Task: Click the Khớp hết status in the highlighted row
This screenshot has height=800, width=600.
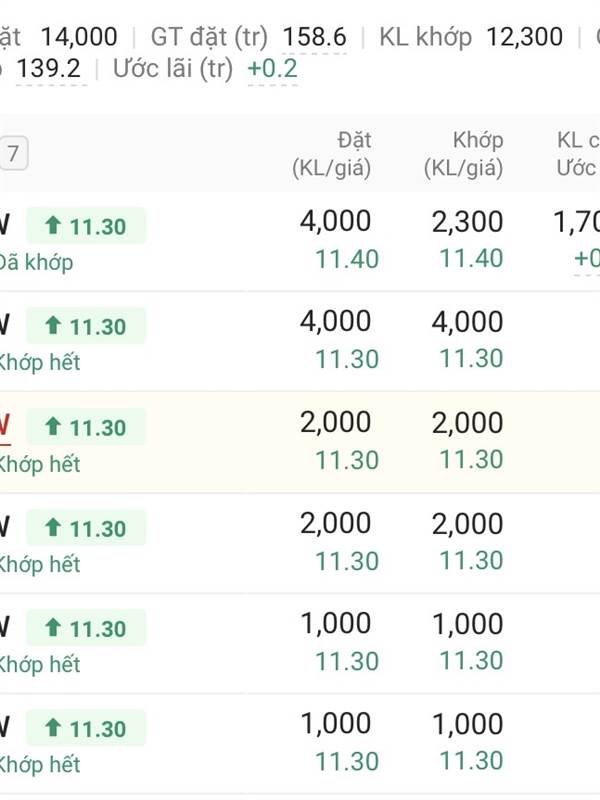Action: click(40, 464)
